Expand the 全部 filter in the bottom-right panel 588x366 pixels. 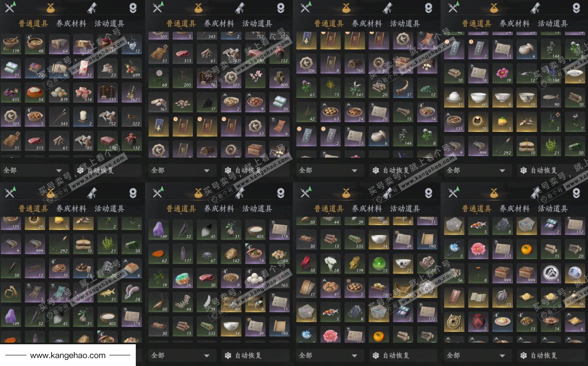coord(477,355)
